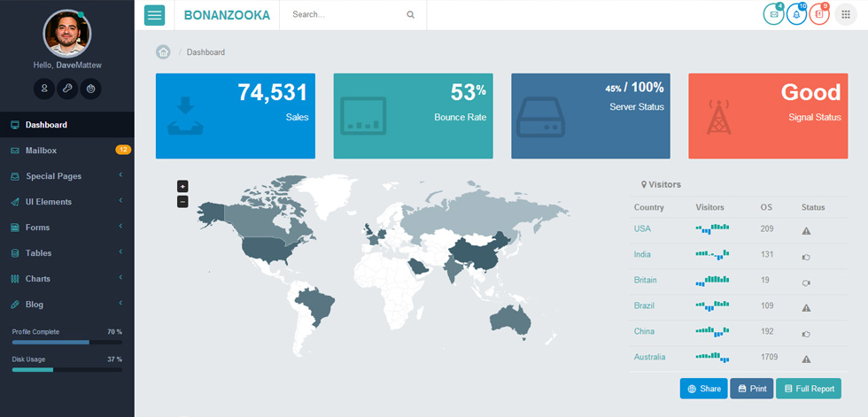Click the Disk Usage progress bar

pyautogui.click(x=67, y=369)
